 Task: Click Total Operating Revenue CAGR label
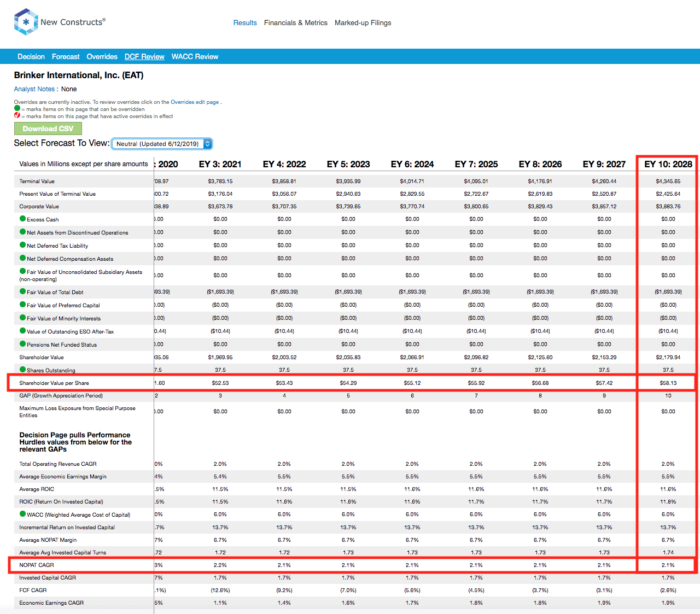pos(58,464)
